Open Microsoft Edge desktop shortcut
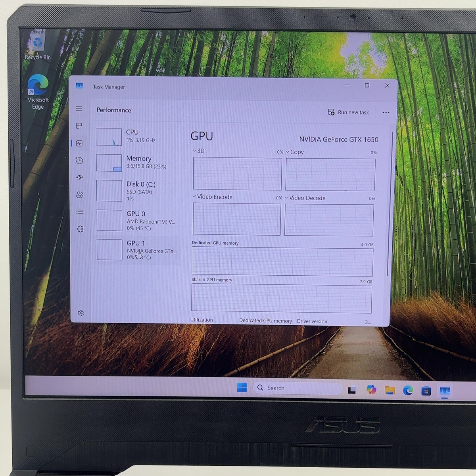Screen dimensions: 476x476 (x=38, y=92)
